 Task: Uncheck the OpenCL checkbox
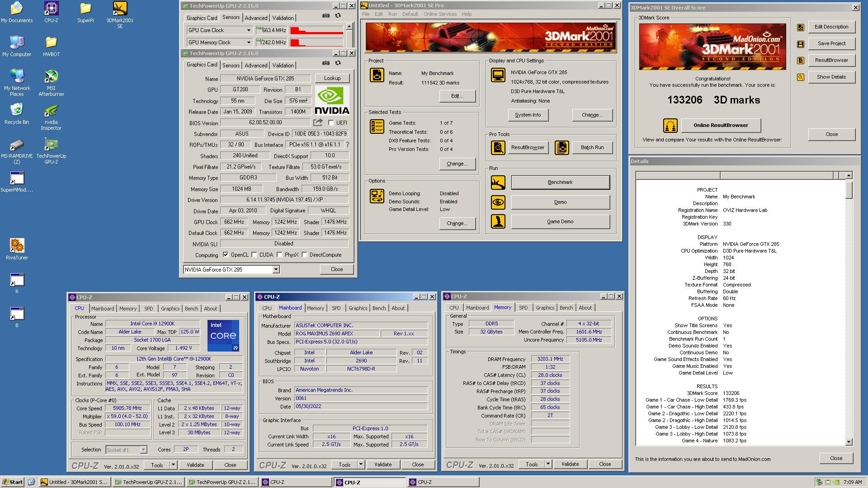pyautogui.click(x=226, y=255)
